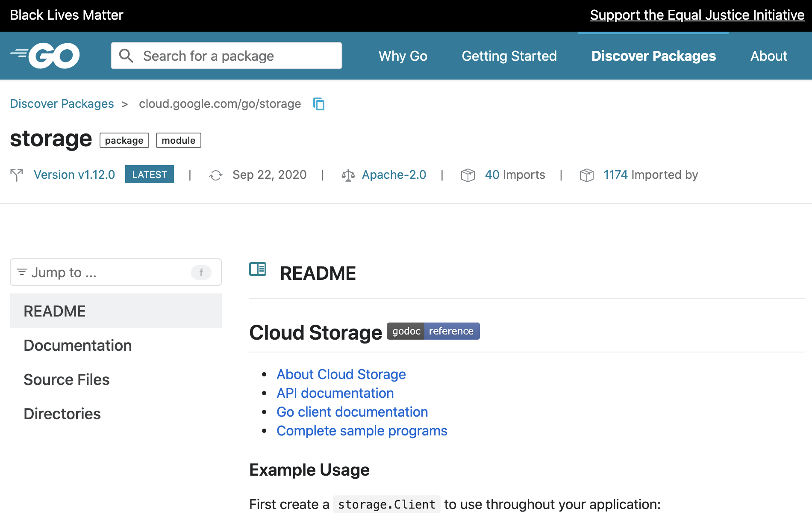Open the Why Go menu item
Image resolution: width=812 pixels, height=521 pixels.
402,56
